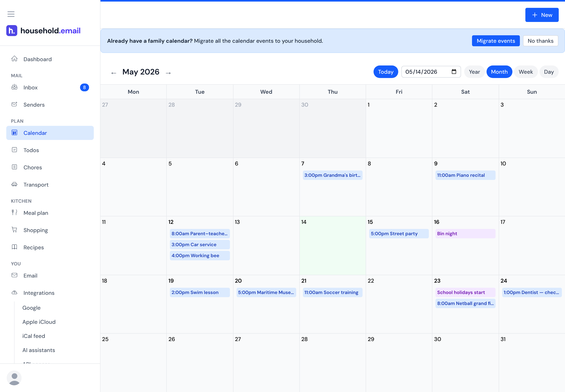Open the 2:00pm Swim lesson event
Screen dimensions: 565x392
(x=200, y=292)
